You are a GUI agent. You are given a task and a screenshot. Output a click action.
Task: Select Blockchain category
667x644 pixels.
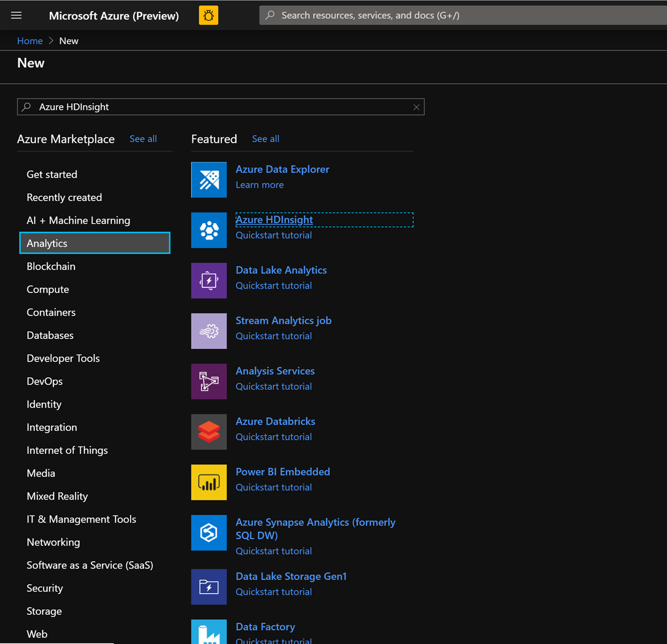click(x=51, y=266)
